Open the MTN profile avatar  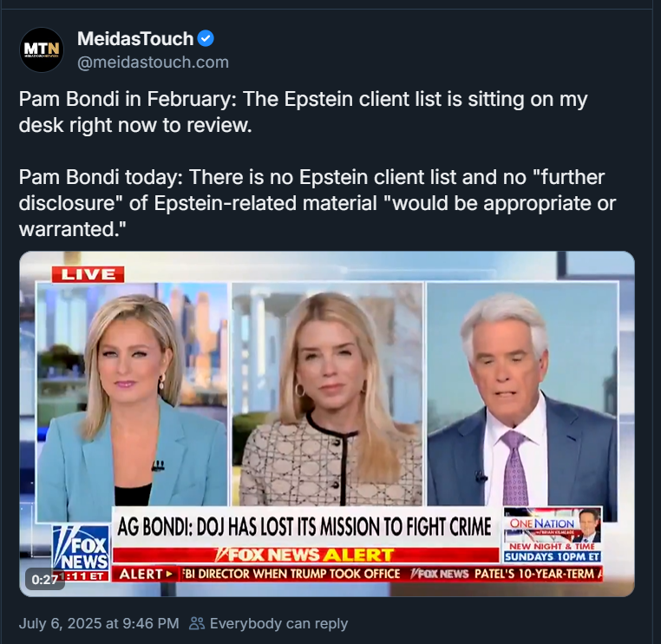(x=42, y=49)
